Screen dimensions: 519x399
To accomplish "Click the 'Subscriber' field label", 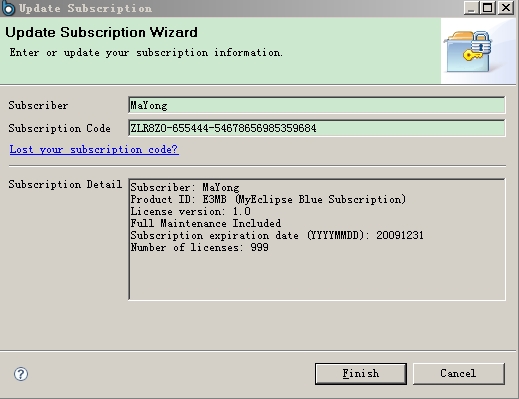I will [x=38, y=105].
